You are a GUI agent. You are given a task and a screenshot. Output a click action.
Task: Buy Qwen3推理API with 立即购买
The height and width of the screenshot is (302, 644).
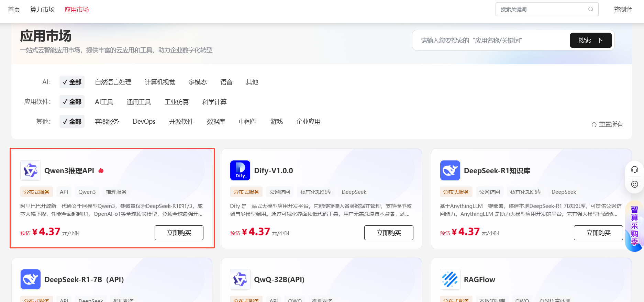[x=179, y=233]
